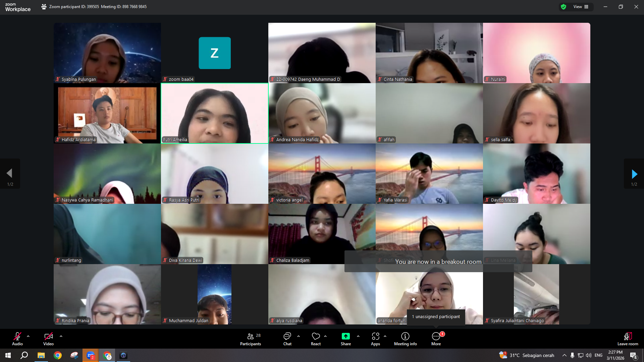Expand apps options arrow beside Apps
644x362 pixels.
pos(385,336)
